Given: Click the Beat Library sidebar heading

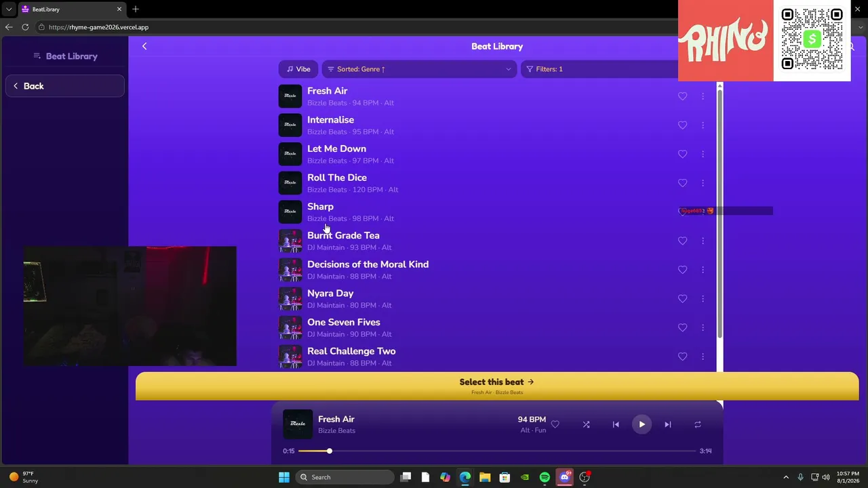Looking at the screenshot, I should 65,56.
